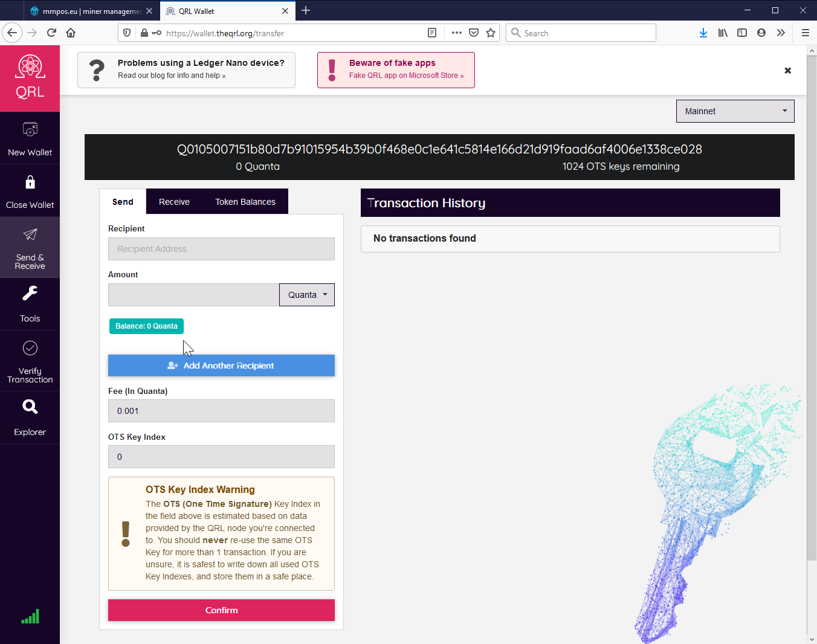Click the Balance: 0 Quanta badge
Screen dimensions: 817x644
tap(146, 326)
